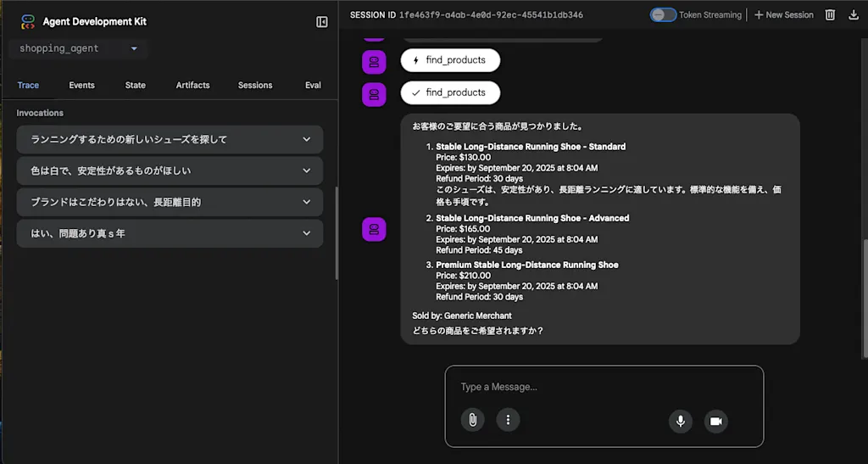This screenshot has height=464, width=868.
Task: Open the State tab
Action: pos(135,86)
